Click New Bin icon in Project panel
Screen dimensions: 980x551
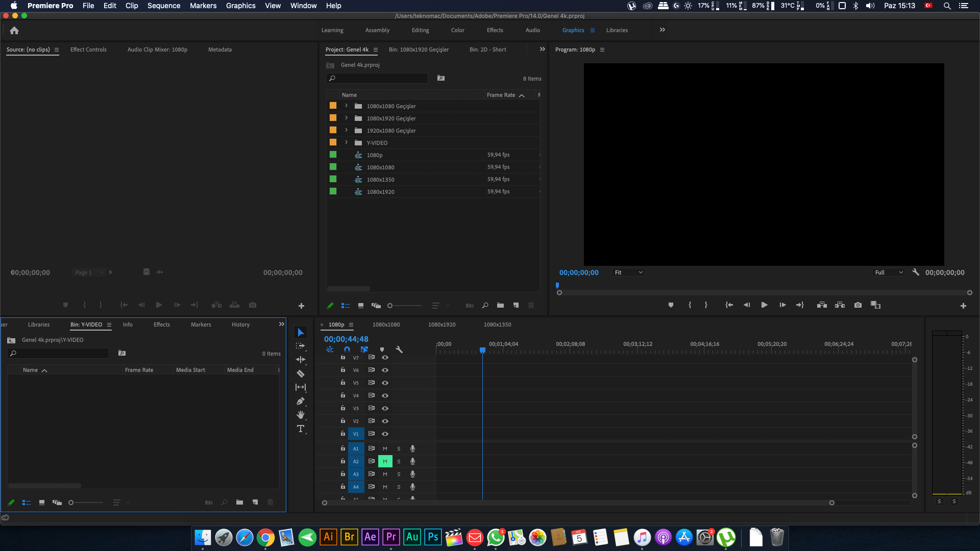[x=500, y=305]
